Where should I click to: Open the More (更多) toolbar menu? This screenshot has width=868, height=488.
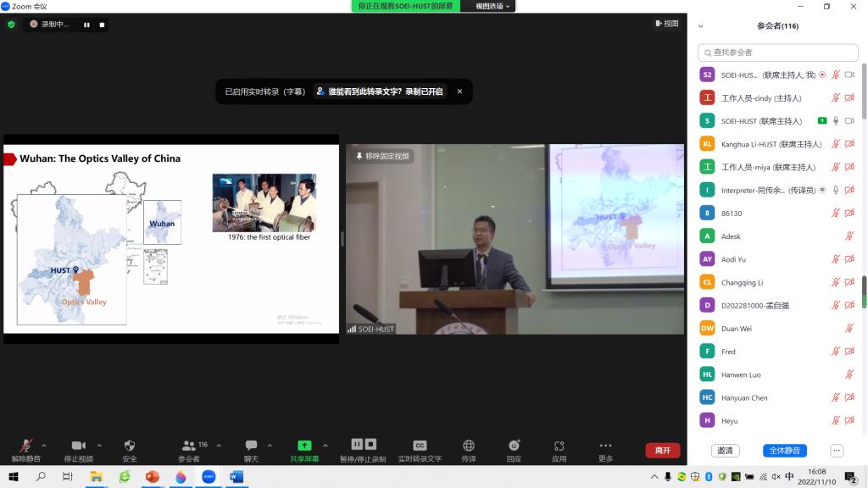pos(605,446)
